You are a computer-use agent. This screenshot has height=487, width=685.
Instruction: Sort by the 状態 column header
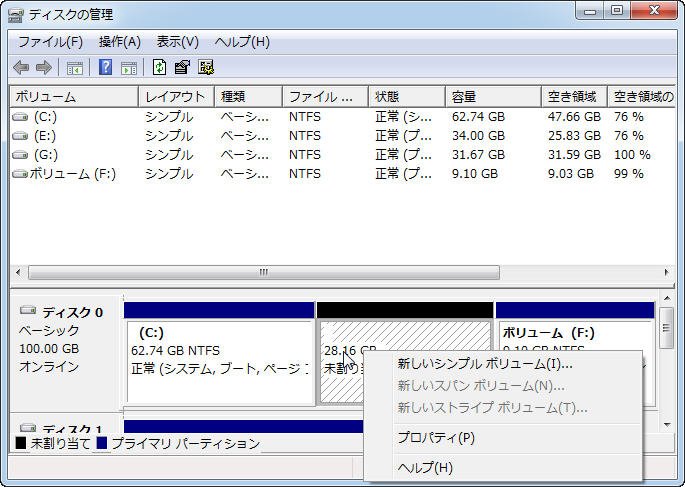point(407,97)
